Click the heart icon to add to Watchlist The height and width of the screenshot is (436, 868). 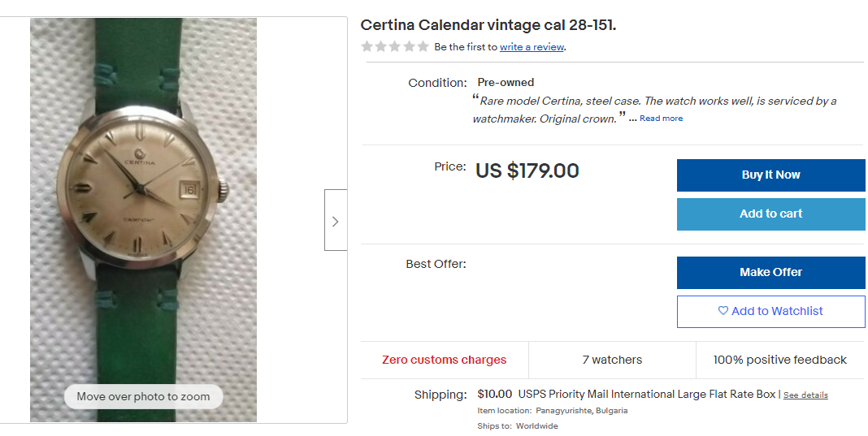(x=723, y=311)
